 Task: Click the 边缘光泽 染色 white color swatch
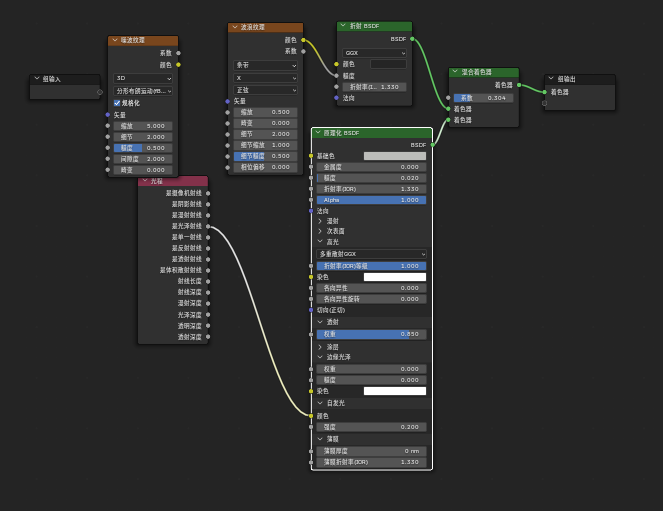[x=395, y=391]
